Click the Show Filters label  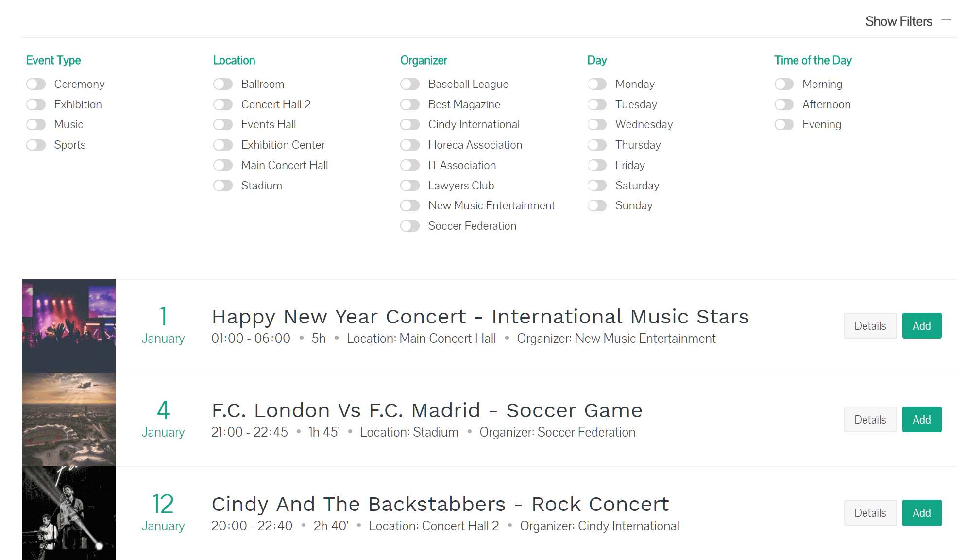point(898,21)
